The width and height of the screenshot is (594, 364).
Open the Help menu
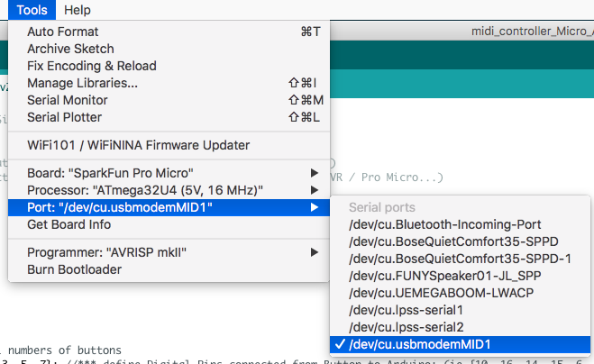pyautogui.click(x=78, y=10)
